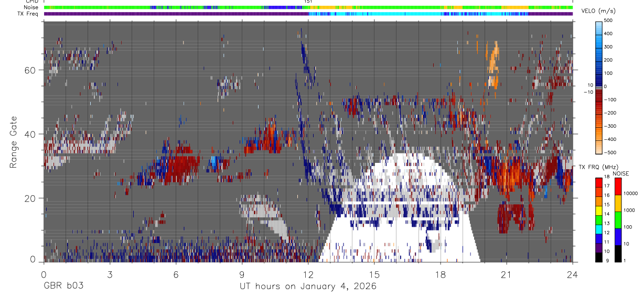The width and height of the screenshot is (644, 297).
Task: Select the green 13–14 MHz frequency swatch
Action: (598, 219)
